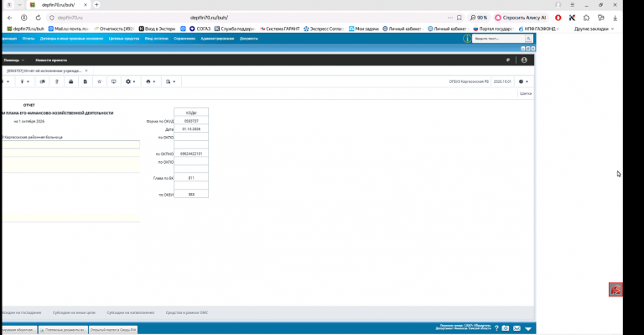Open the puzzle extensions icon
644x335 pixels.
point(586,18)
